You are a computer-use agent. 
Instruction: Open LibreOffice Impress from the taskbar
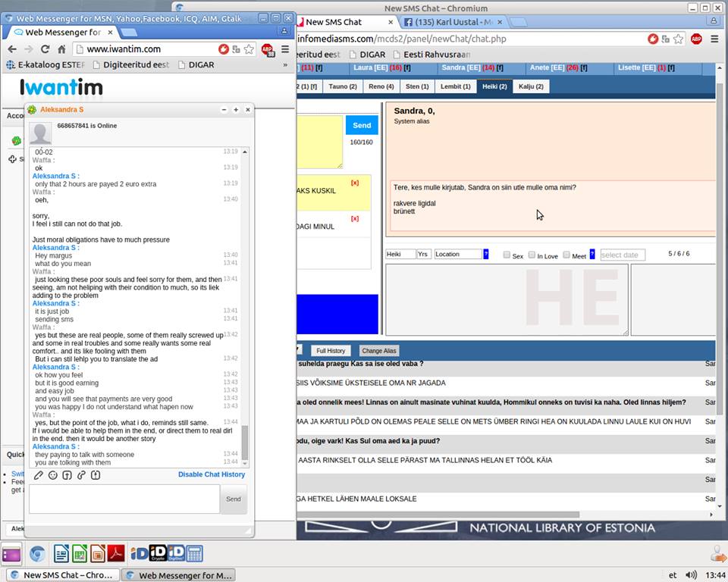[98, 553]
